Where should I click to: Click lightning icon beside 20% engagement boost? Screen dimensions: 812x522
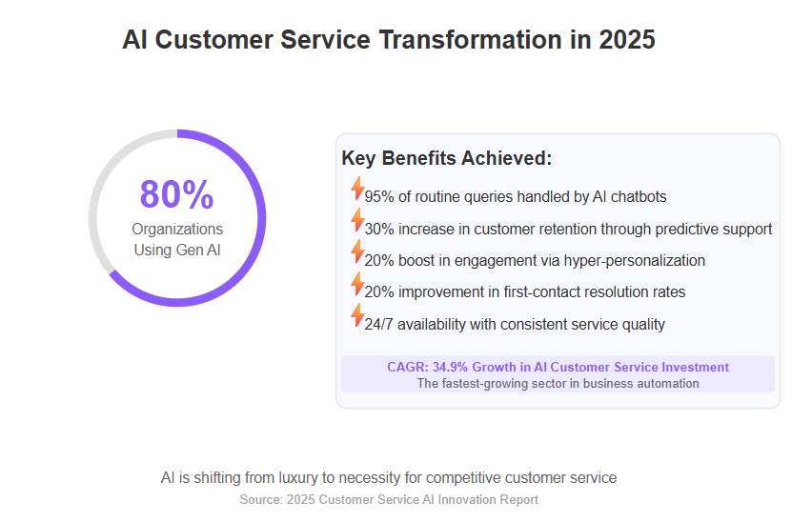pos(357,251)
